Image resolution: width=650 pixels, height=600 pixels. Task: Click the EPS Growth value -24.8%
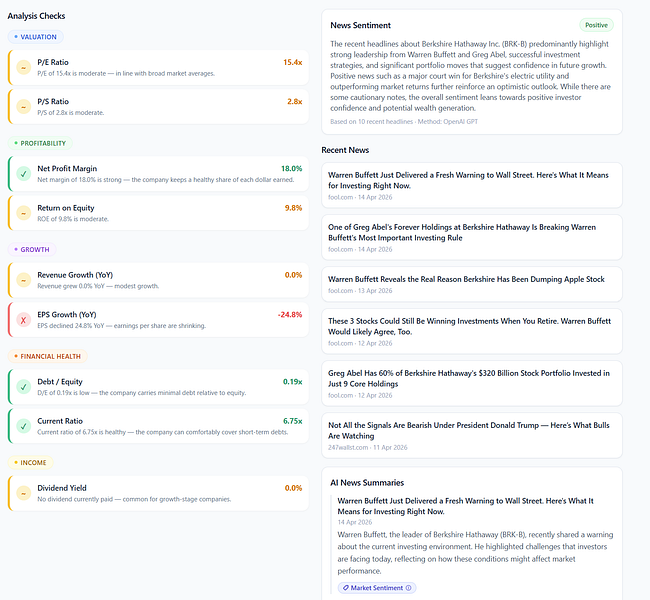[x=290, y=314]
